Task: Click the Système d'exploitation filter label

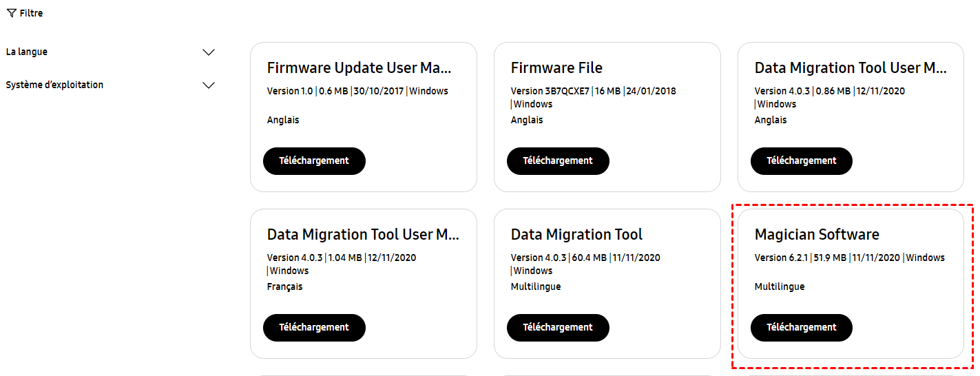Action: click(54, 85)
